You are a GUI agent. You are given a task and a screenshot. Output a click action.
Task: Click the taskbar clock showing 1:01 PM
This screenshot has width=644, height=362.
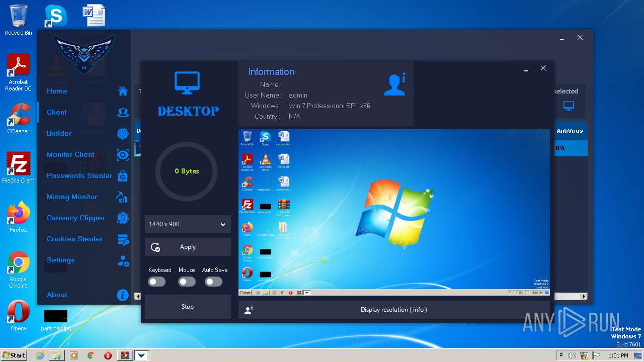click(x=618, y=355)
